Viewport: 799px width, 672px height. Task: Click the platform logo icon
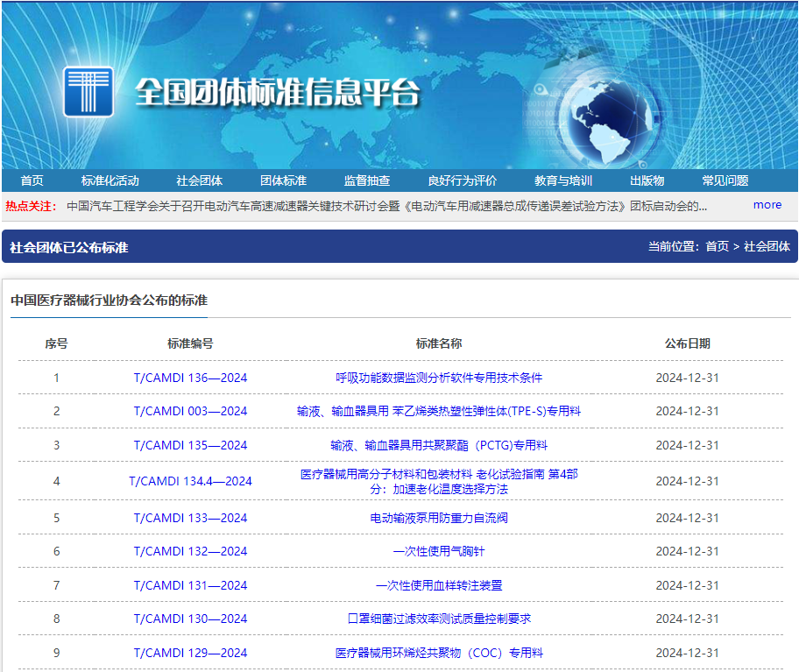(x=88, y=90)
